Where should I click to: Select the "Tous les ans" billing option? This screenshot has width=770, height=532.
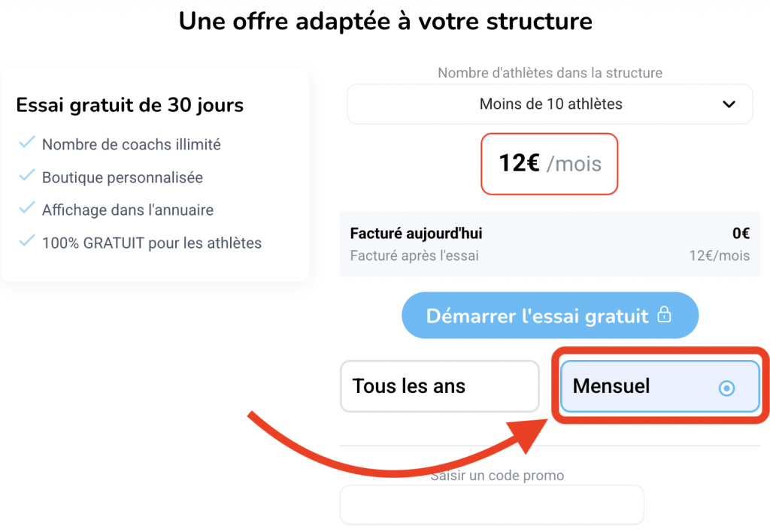440,387
